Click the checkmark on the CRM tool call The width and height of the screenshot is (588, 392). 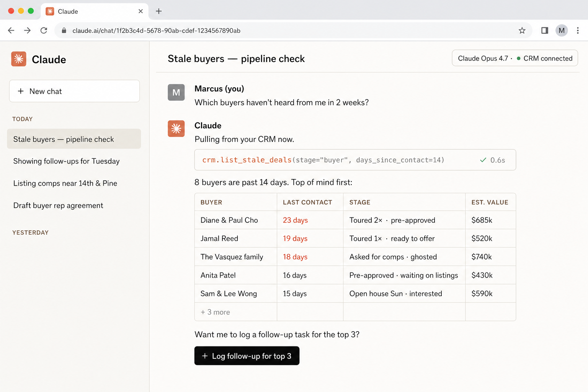point(483,160)
